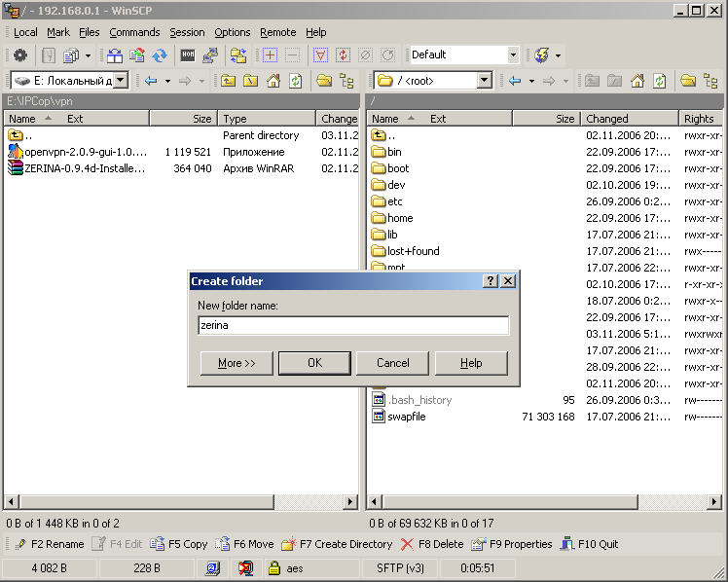This screenshot has width=728, height=582.
Task: Click the Open in PuTTY icon
Action: coord(210,55)
